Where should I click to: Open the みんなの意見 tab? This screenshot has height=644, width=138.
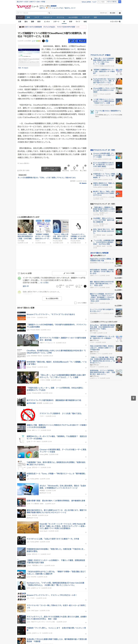pos(73,17)
